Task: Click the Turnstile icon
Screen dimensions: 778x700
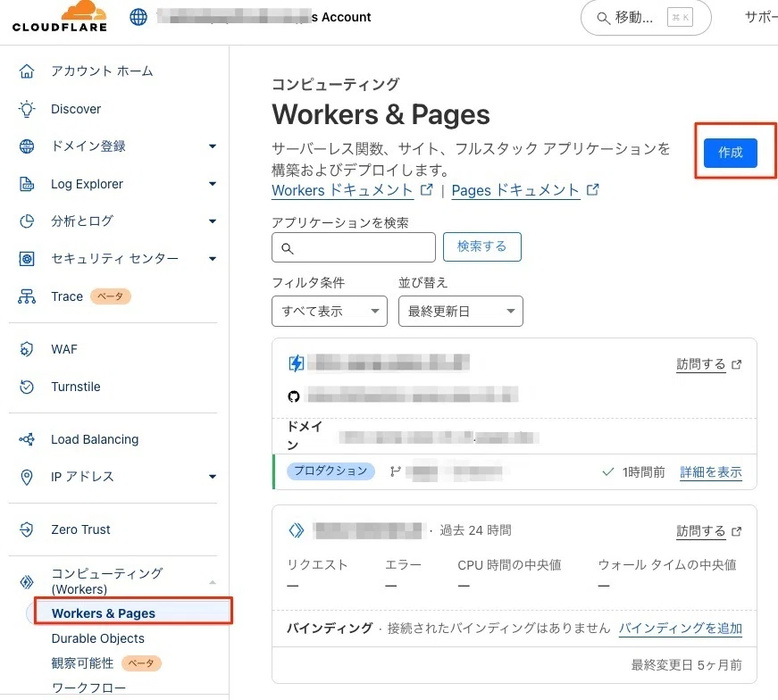Action: 27,387
